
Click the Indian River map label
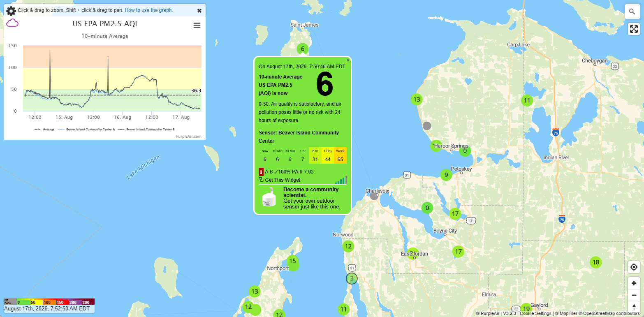coord(556,157)
